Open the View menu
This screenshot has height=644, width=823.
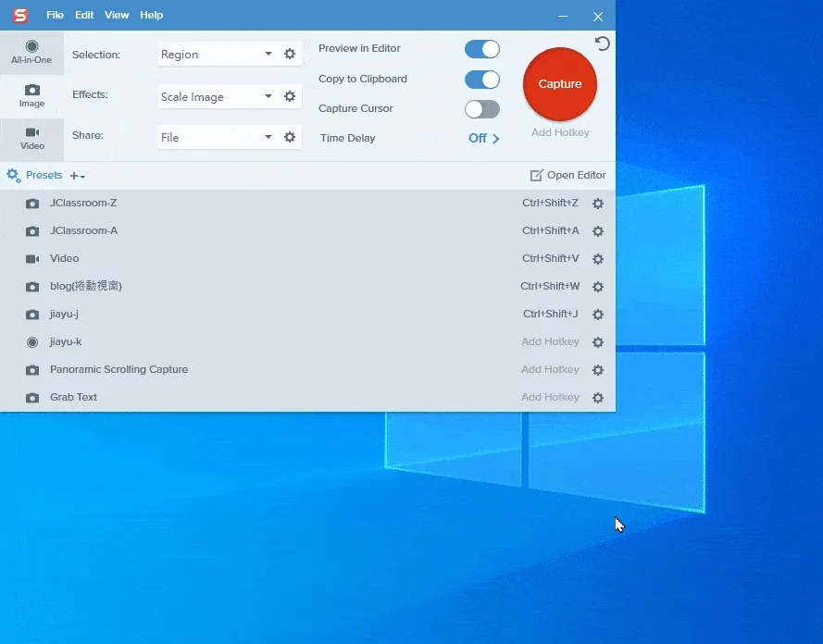[117, 15]
